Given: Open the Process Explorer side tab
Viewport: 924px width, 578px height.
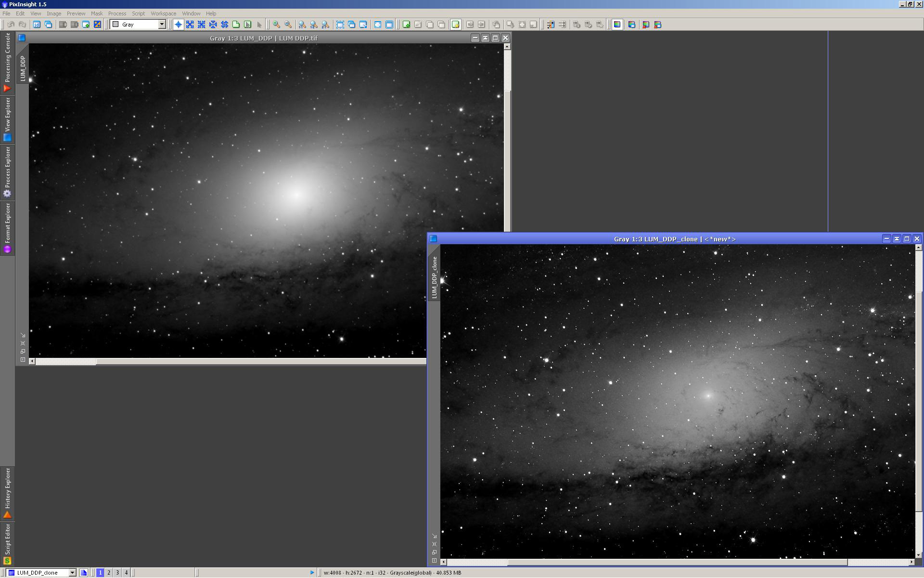Looking at the screenshot, I should pyautogui.click(x=7, y=172).
